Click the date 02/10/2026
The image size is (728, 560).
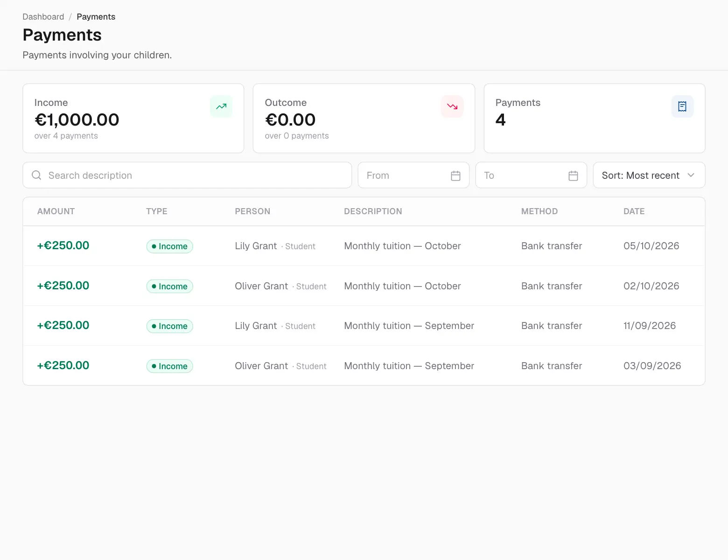coord(651,286)
